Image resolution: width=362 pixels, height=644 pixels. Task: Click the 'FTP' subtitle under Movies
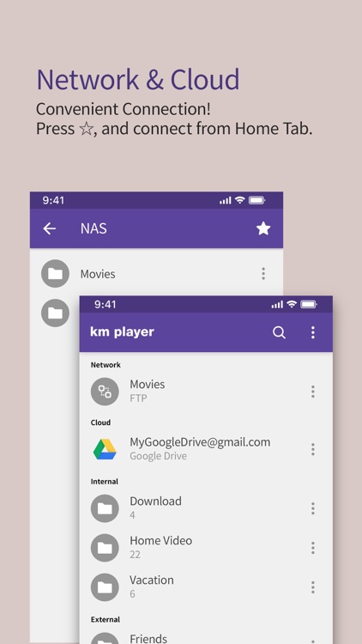(x=138, y=398)
